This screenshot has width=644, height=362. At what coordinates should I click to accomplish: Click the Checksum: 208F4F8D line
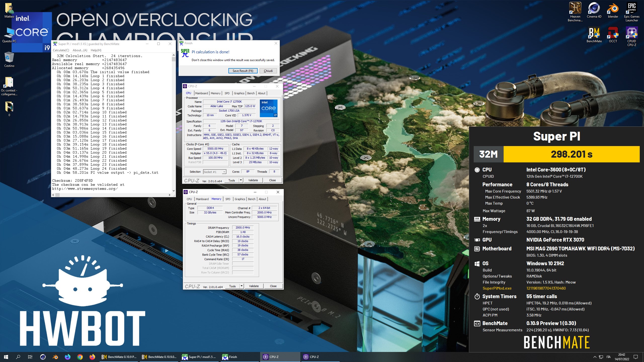[x=72, y=180]
